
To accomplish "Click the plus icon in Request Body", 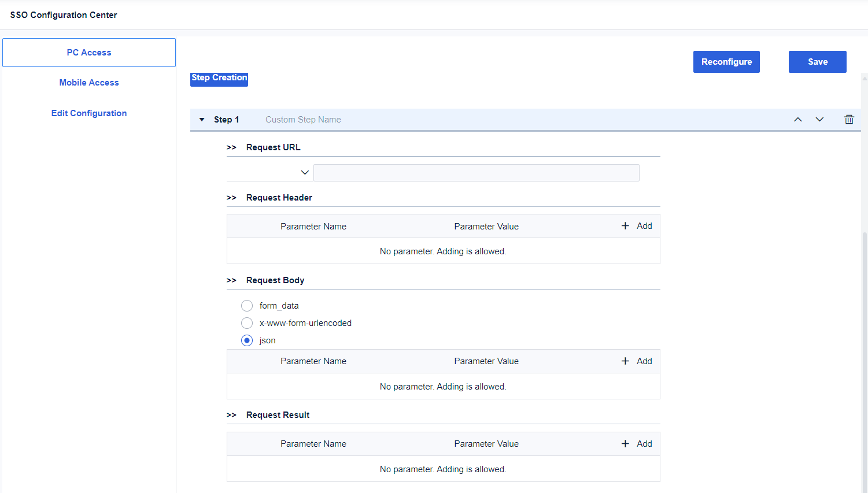I will click(x=625, y=361).
